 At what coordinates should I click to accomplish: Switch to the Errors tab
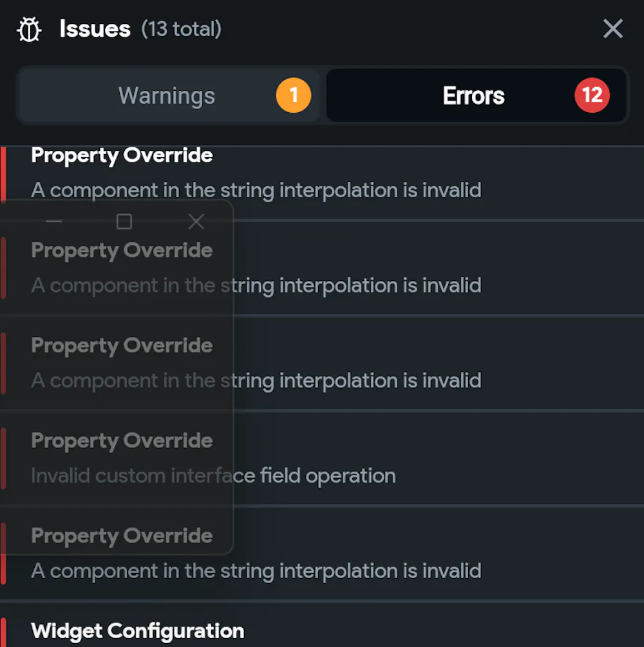click(x=473, y=96)
